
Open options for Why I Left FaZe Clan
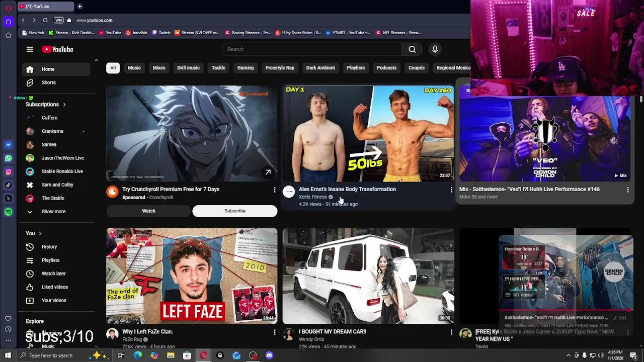274,332
